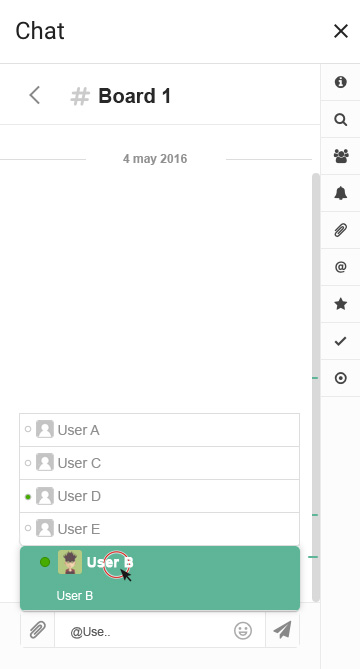Click the search magnifier icon
Viewport: 360px width, 669px height.
click(x=340, y=119)
